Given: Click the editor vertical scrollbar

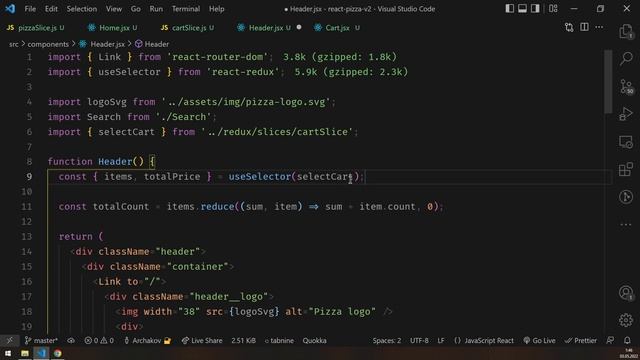Looking at the screenshot, I should 608,82.
